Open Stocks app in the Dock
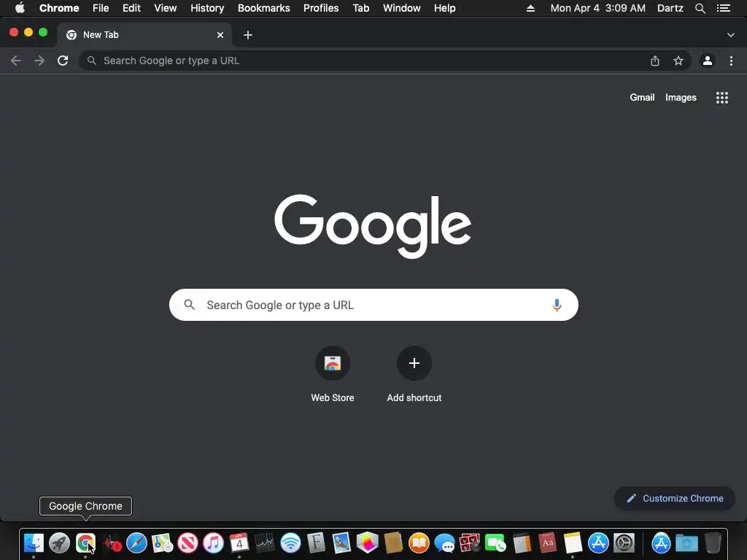 (x=265, y=542)
